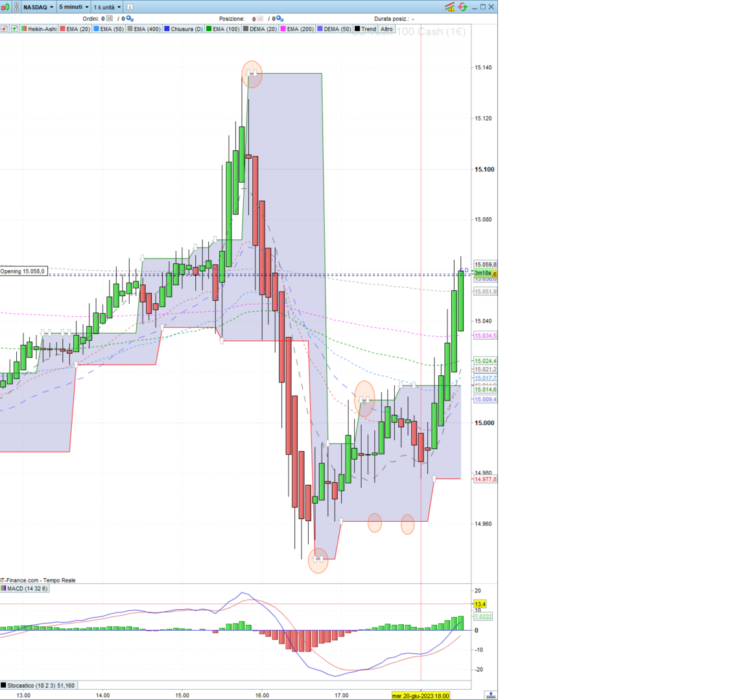Open the Altro indicators button
The height and width of the screenshot is (700, 747).
point(386,29)
